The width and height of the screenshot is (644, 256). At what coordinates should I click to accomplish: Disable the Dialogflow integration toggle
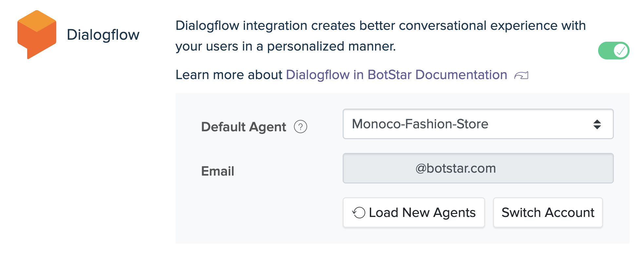pos(614,51)
